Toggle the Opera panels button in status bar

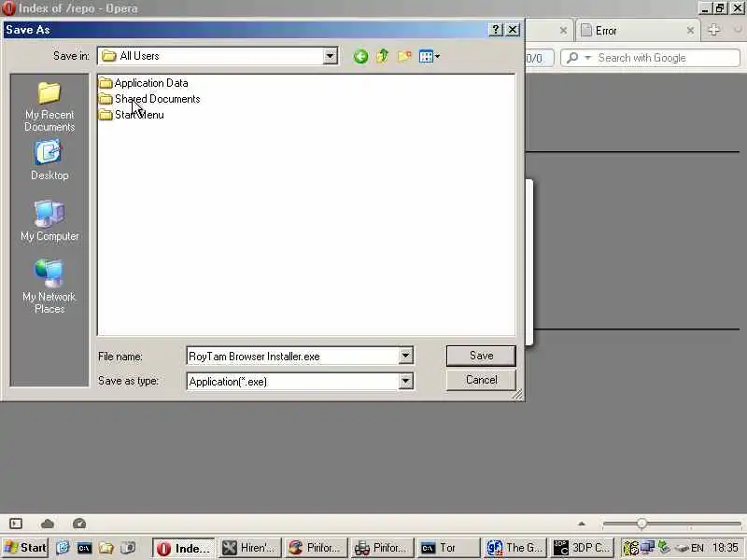point(16,524)
